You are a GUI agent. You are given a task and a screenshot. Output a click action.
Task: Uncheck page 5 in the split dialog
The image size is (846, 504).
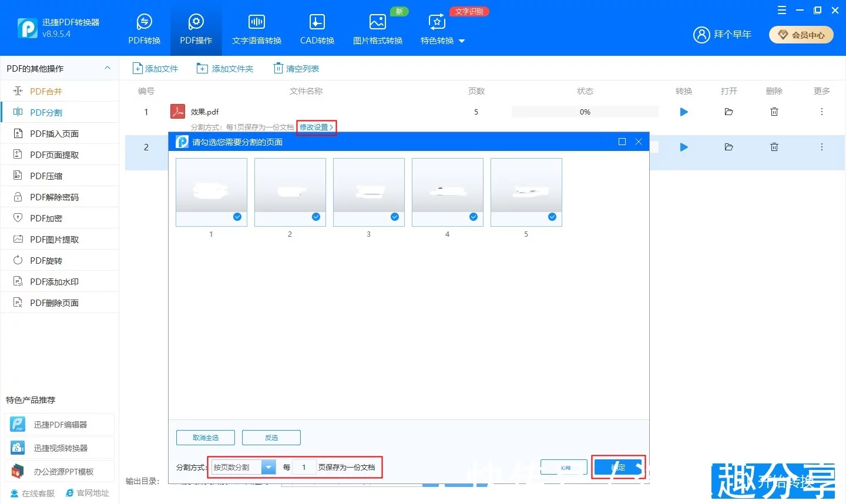[x=552, y=217]
